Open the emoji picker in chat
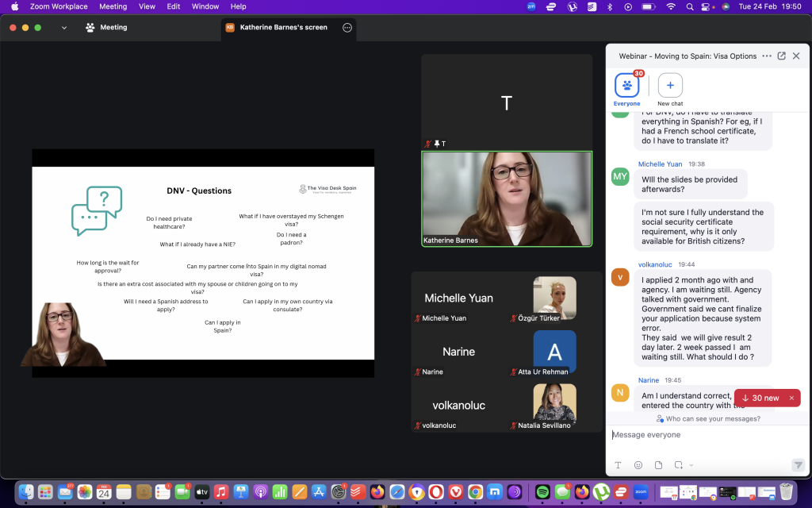Viewport: 812px width, 508px height. click(x=638, y=465)
